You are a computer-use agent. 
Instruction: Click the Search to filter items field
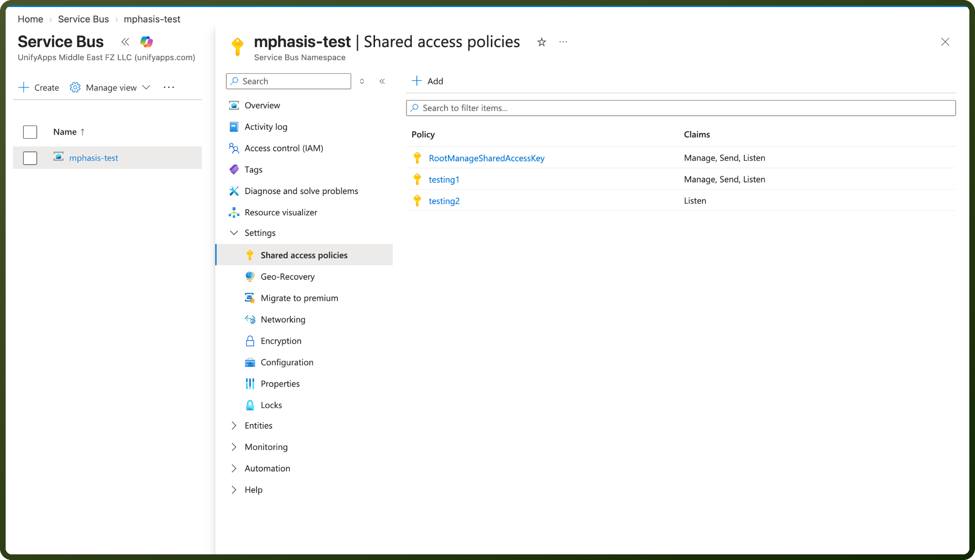coord(681,108)
